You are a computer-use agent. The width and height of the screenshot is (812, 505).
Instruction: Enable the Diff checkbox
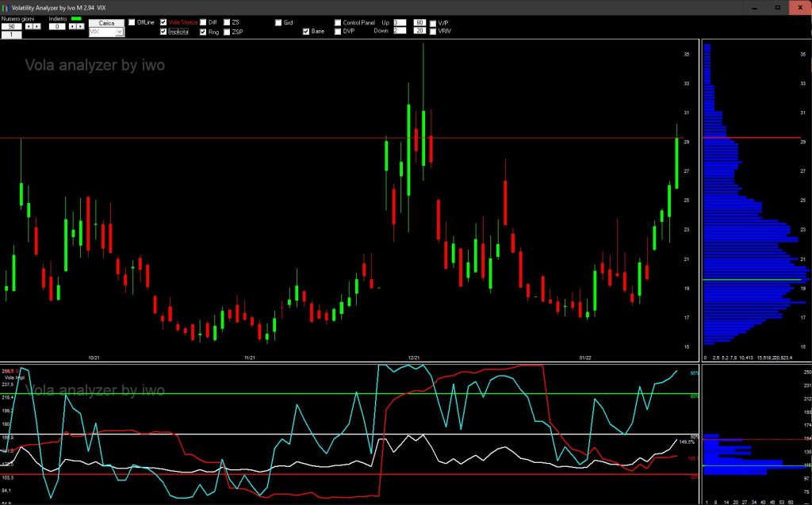coord(203,22)
